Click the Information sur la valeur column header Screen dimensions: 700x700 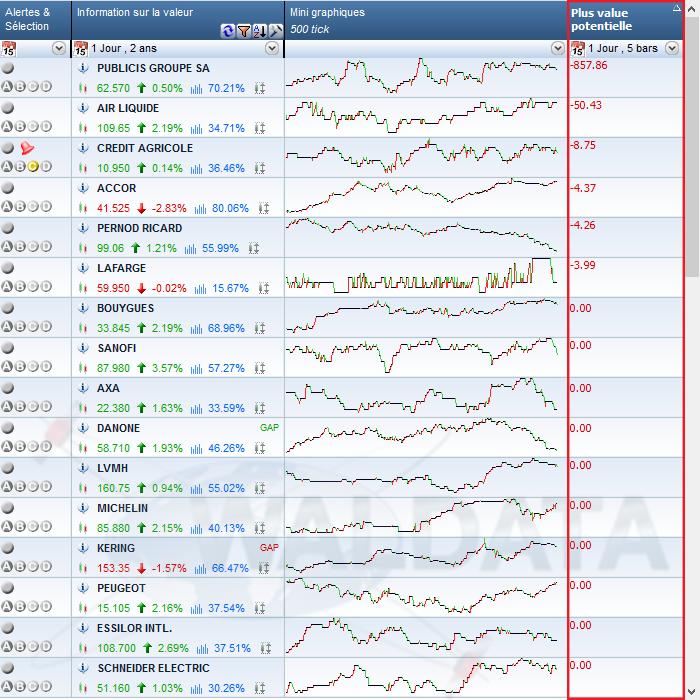[x=178, y=20]
